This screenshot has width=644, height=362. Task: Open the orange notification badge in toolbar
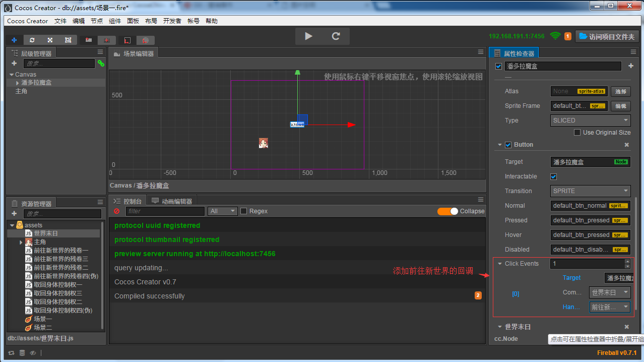[568, 36]
